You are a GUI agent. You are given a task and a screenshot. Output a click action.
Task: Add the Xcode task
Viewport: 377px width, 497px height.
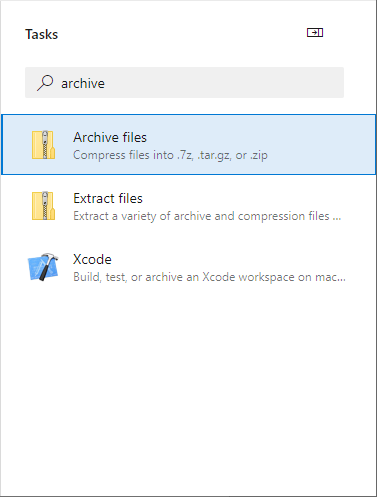pos(188,267)
